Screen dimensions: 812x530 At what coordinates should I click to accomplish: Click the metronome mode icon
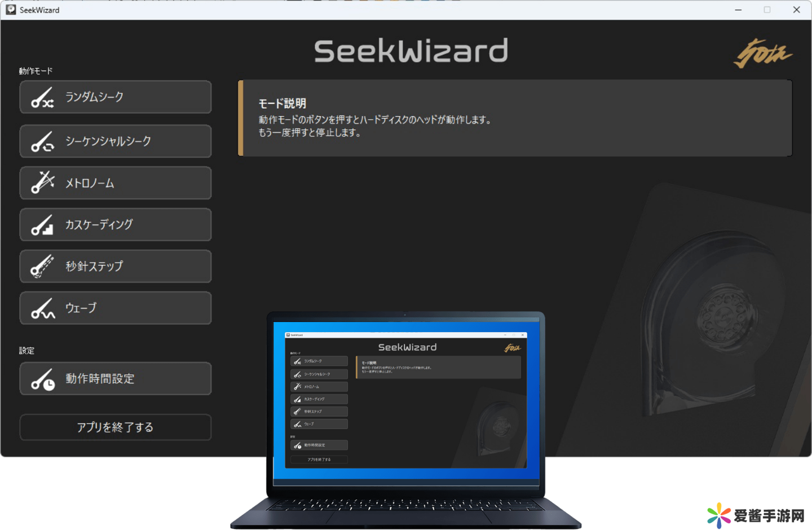42,183
